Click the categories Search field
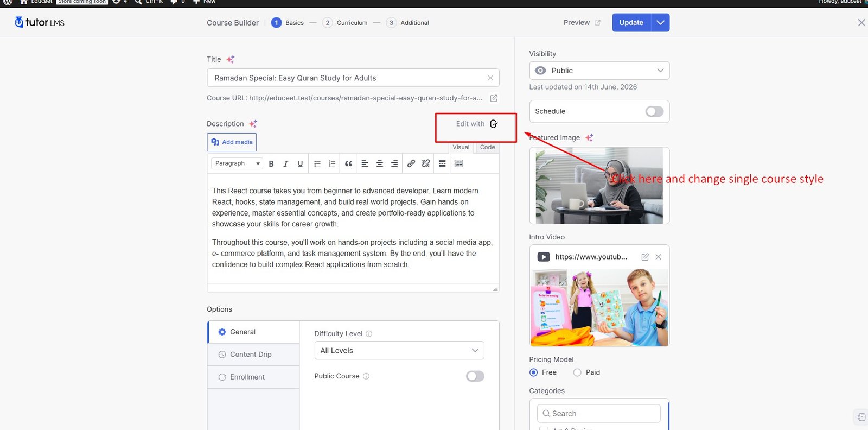 click(599, 414)
